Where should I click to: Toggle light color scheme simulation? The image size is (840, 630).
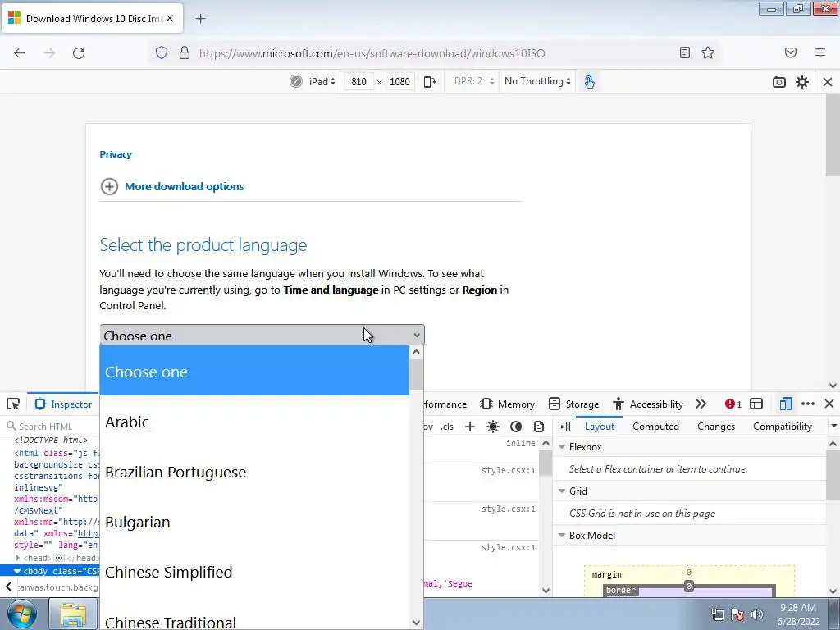coord(493,427)
